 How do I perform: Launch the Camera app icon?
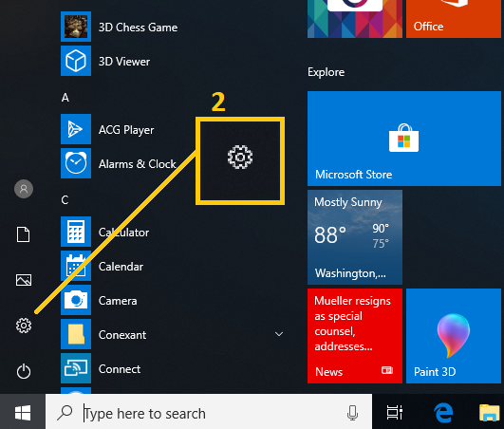click(76, 300)
